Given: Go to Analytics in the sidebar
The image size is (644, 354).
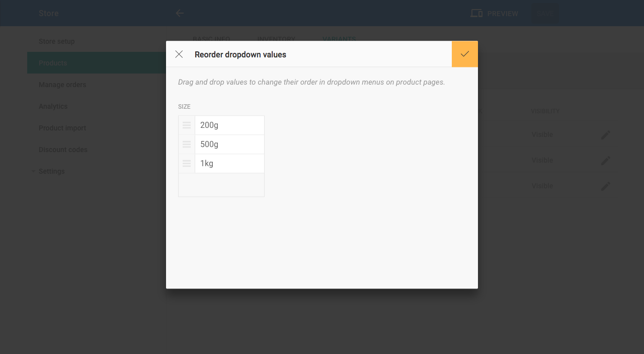Looking at the screenshot, I should tap(53, 106).
